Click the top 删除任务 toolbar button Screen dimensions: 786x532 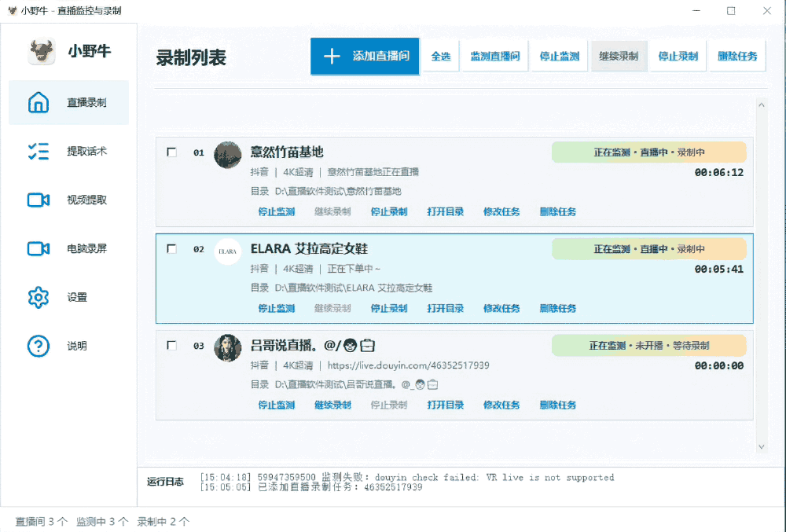tap(737, 56)
